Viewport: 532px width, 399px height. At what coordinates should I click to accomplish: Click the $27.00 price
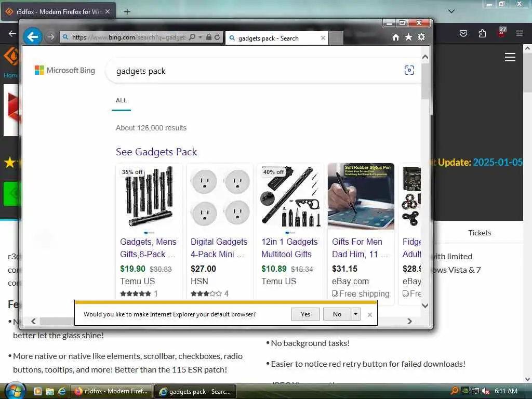point(203,269)
